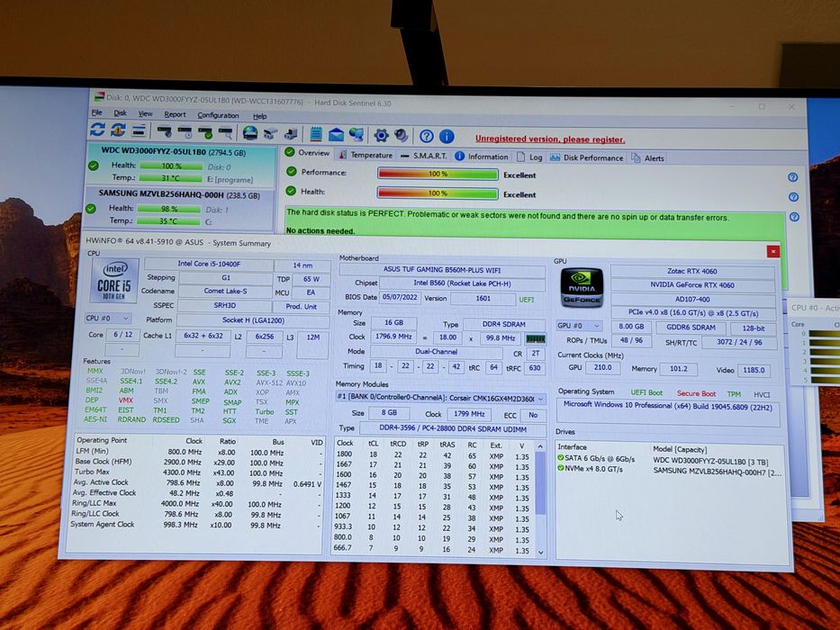The height and width of the screenshot is (630, 840).
Task: Click the memory timings table scrollbar down arrow
Action: click(x=540, y=552)
